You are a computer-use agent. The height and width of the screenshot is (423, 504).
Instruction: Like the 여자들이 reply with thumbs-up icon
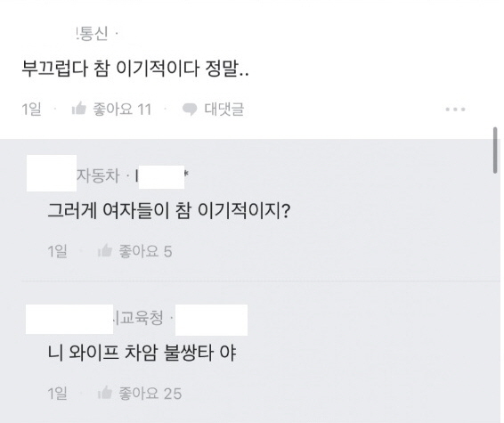pyautogui.click(x=105, y=250)
